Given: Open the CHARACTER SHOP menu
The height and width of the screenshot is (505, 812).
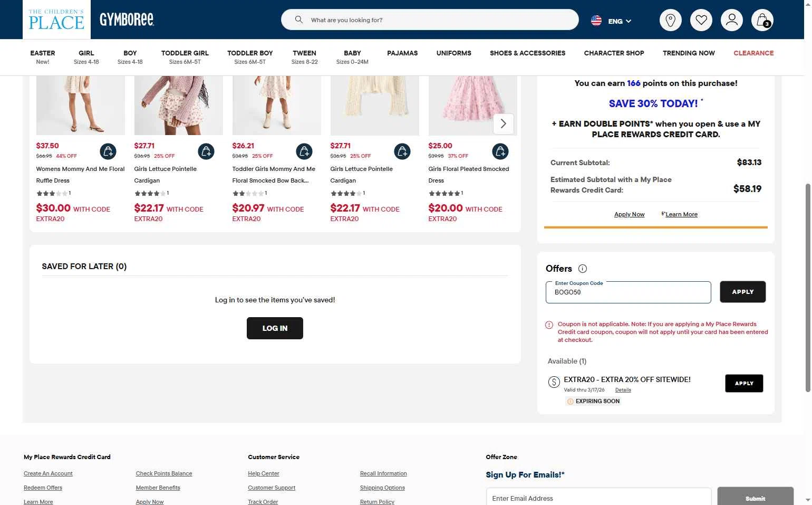Looking at the screenshot, I should 614,53.
